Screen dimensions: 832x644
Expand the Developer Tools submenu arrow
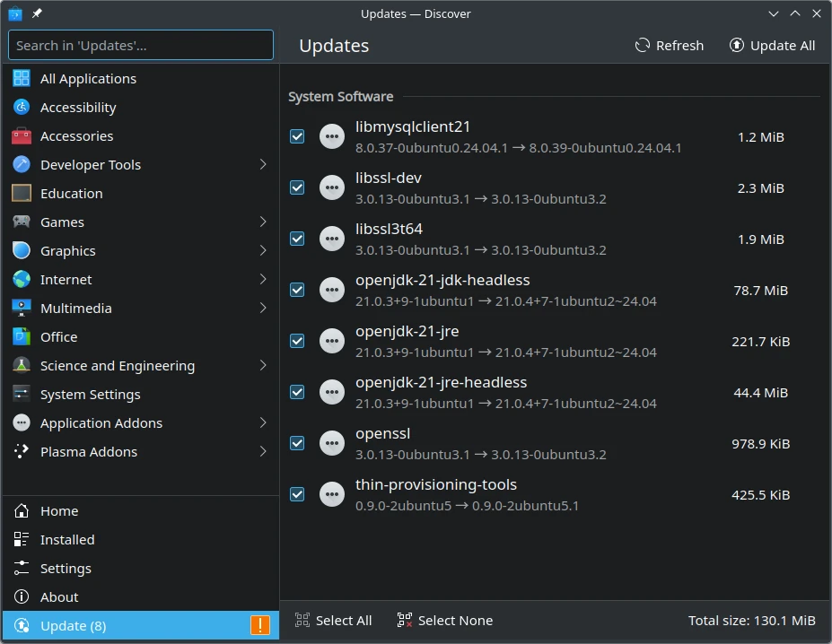[x=263, y=164]
